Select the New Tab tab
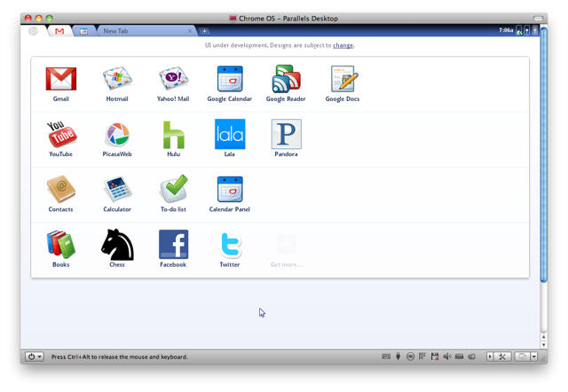Screen dimensions: 568x392 pos(146,31)
